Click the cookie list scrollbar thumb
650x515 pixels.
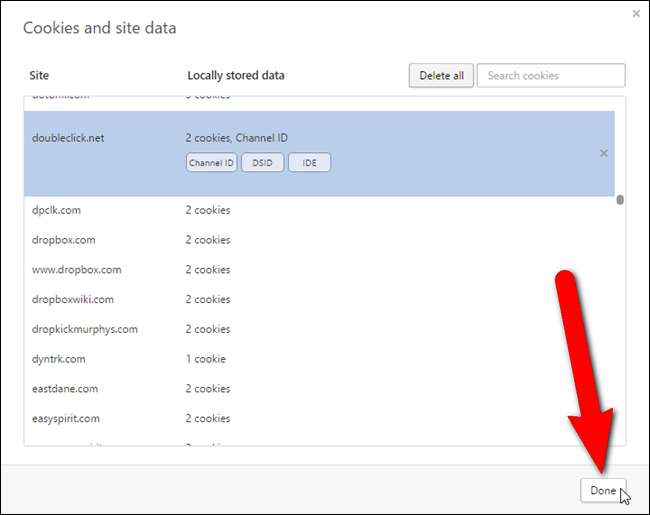point(620,199)
